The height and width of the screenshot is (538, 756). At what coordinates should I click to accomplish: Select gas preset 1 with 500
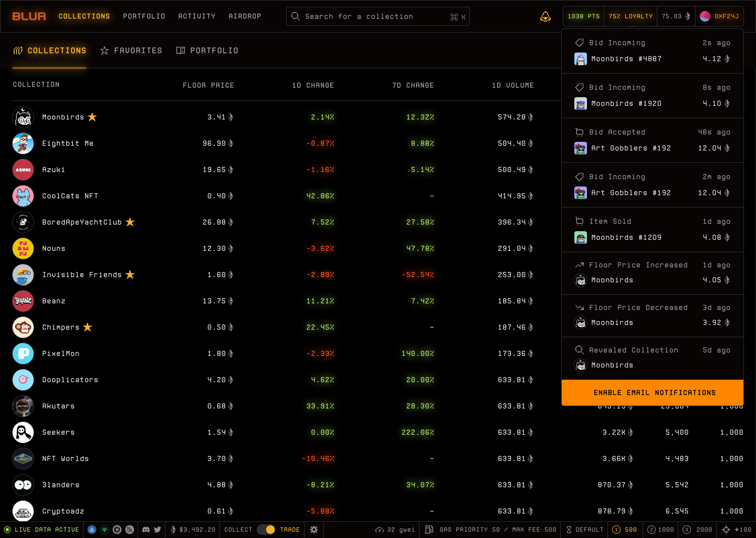click(x=624, y=529)
